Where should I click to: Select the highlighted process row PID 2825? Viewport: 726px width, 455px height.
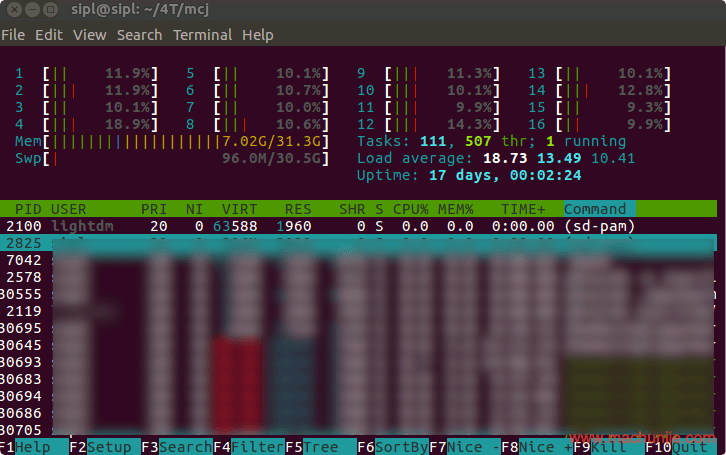[x=358, y=243]
